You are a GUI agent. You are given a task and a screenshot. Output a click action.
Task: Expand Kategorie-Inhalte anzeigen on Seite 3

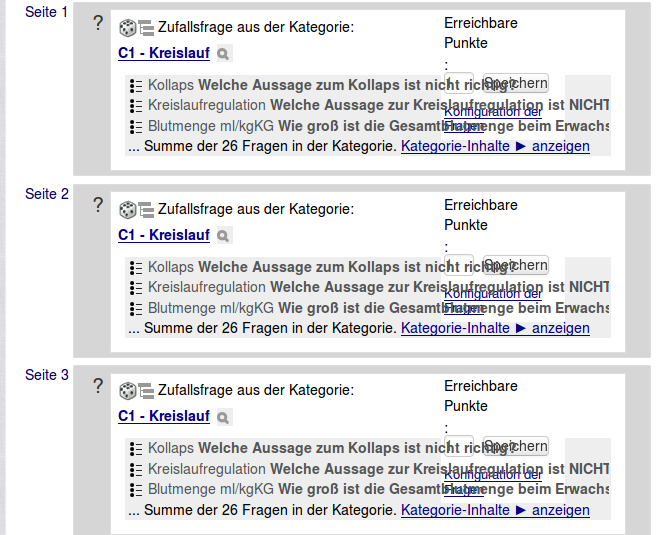[x=495, y=510]
